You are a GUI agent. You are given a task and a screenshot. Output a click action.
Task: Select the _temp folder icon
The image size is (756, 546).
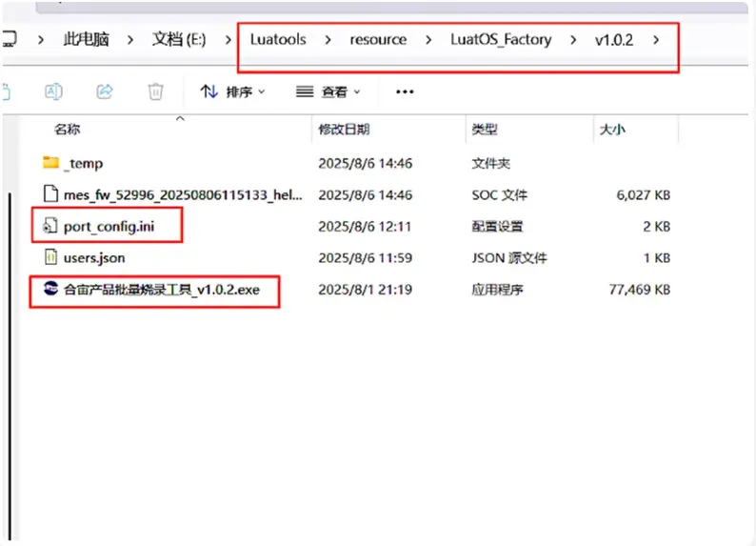coord(50,162)
